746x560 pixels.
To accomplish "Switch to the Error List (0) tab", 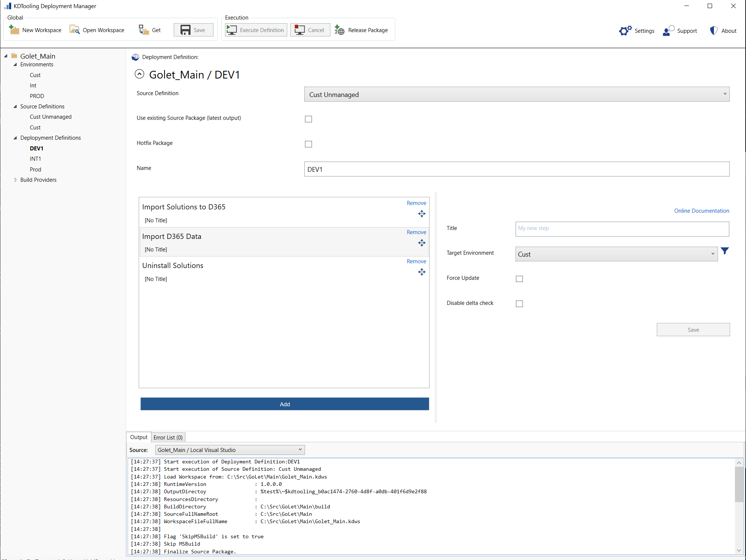I will (168, 437).
